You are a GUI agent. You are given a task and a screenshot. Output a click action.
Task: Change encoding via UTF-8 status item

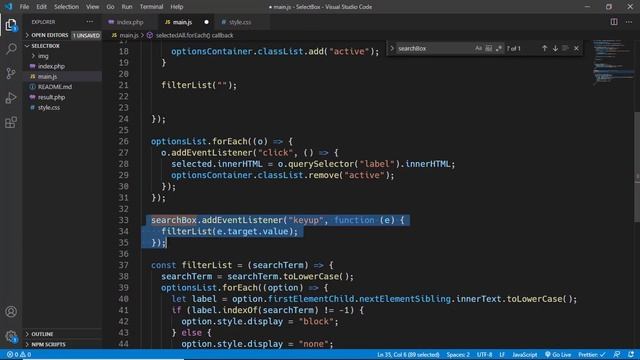click(484, 354)
